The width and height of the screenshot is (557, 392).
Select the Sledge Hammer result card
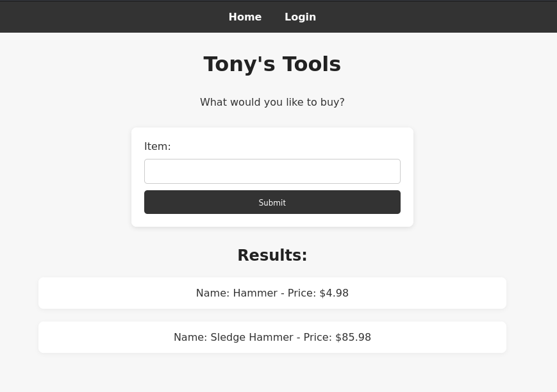(272, 338)
